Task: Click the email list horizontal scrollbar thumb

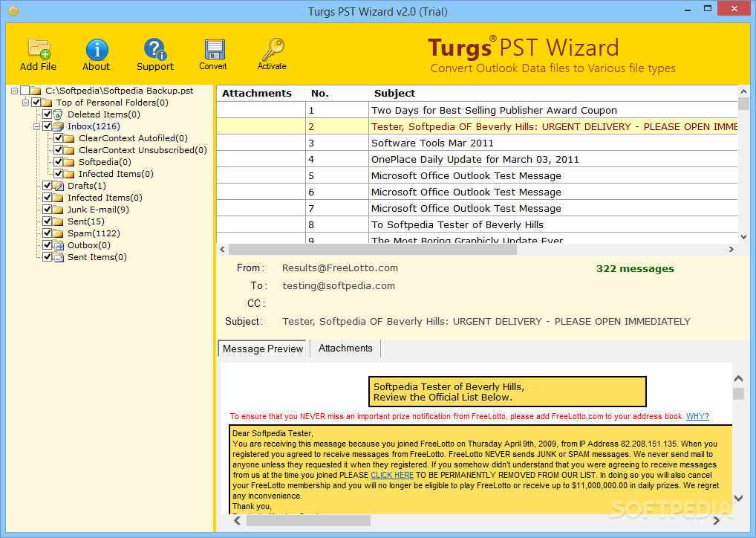Action: (x=373, y=250)
